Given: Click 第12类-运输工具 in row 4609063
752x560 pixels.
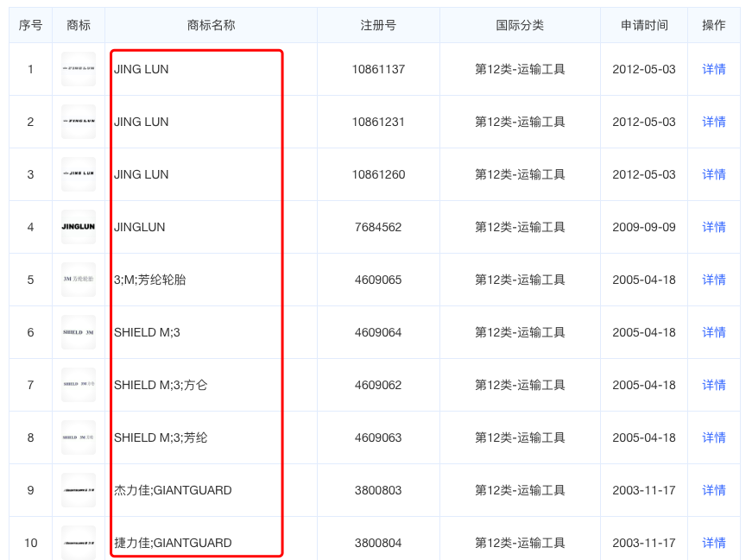Looking at the screenshot, I should 520,437.
